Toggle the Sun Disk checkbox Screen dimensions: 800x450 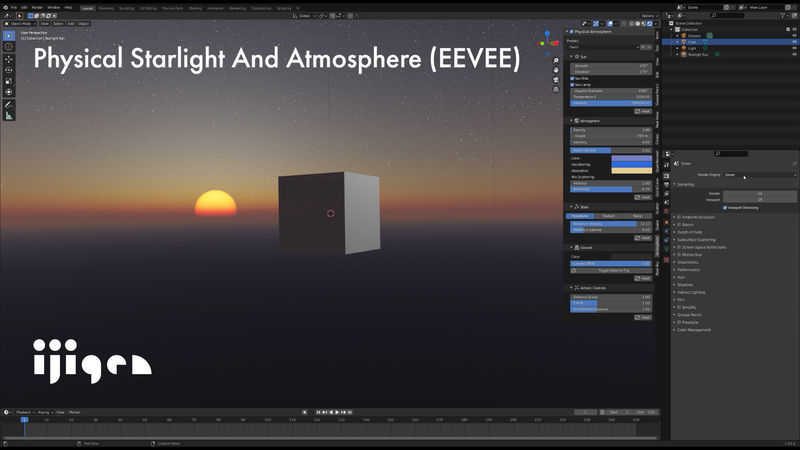click(x=572, y=79)
